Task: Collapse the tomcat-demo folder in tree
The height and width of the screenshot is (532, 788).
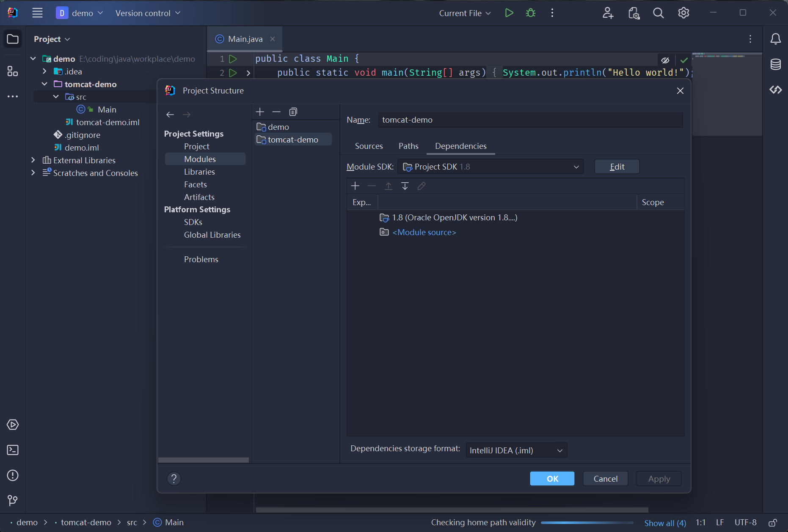Action: pos(44,84)
